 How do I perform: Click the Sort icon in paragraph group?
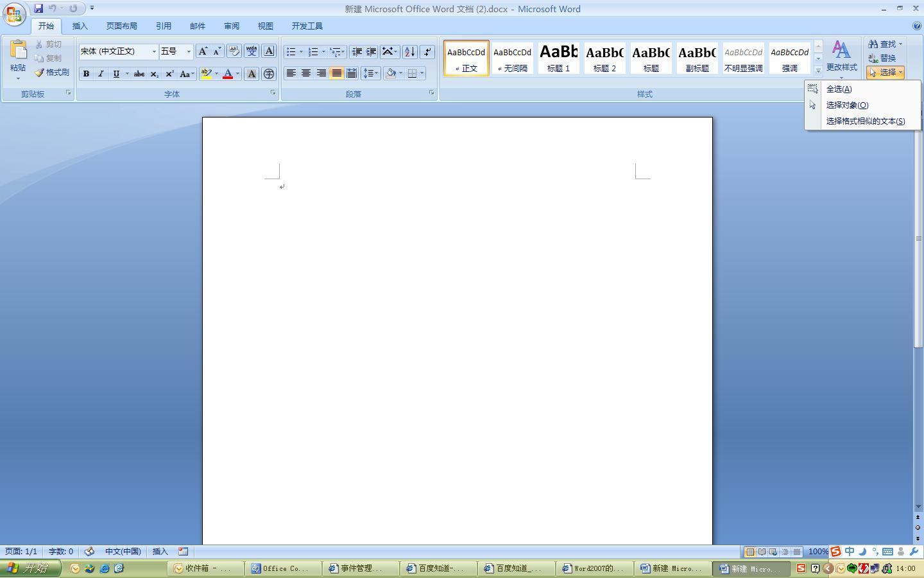pos(409,52)
